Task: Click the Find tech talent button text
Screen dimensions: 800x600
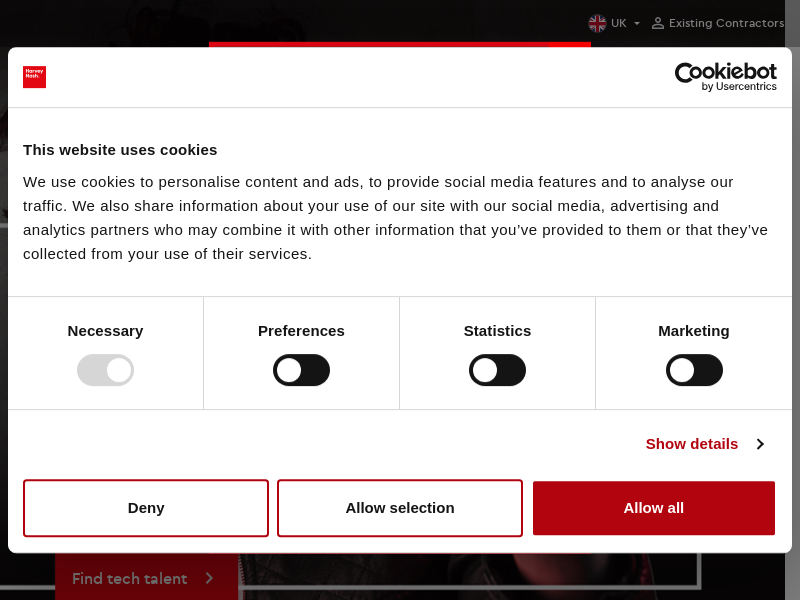Action: (x=129, y=578)
